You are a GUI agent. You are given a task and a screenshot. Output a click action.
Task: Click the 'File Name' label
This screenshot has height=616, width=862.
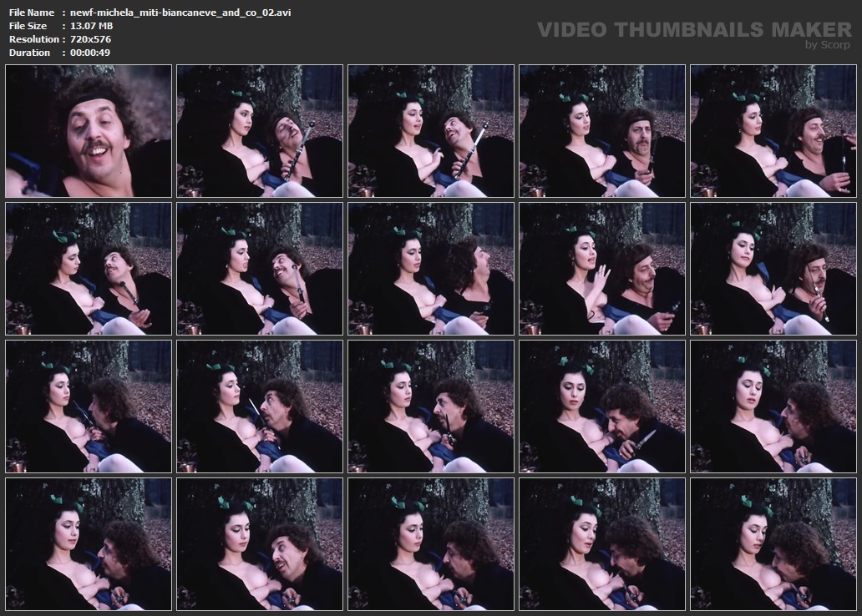pyautogui.click(x=32, y=13)
